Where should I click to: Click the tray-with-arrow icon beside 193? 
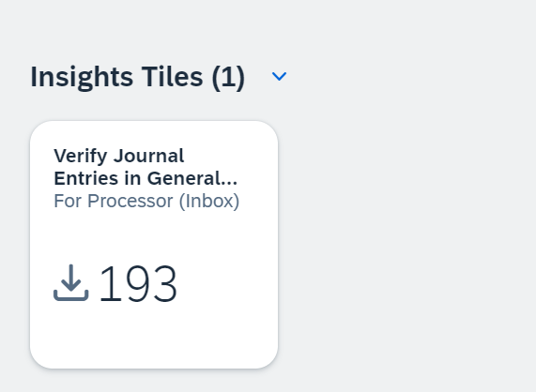(x=71, y=282)
